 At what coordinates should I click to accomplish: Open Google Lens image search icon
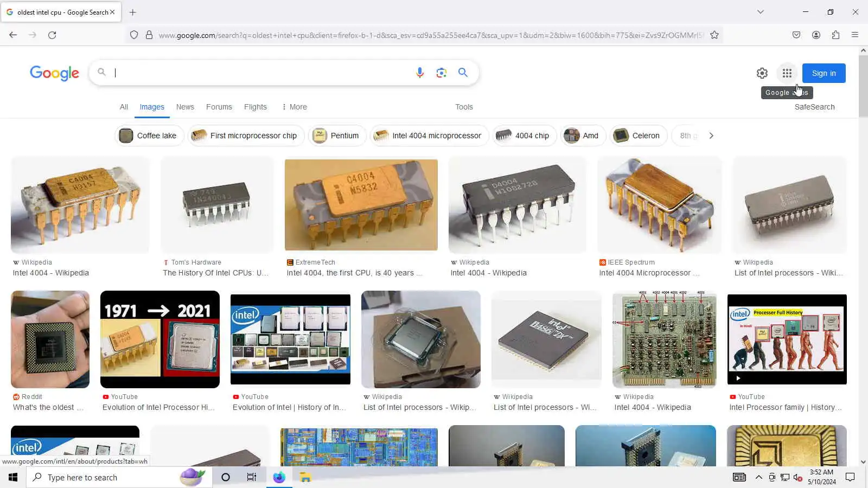[442, 73]
